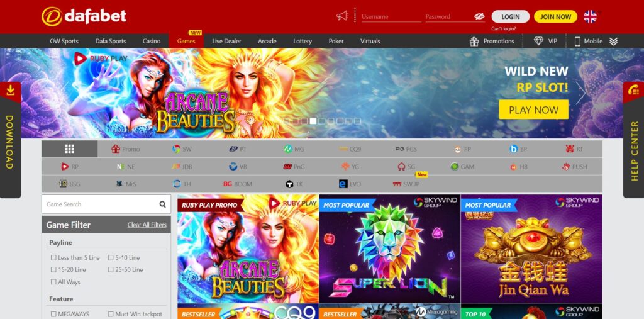The width and height of the screenshot is (644, 319).
Task: Check the Less than 5 Line filter
Action: (x=53, y=258)
